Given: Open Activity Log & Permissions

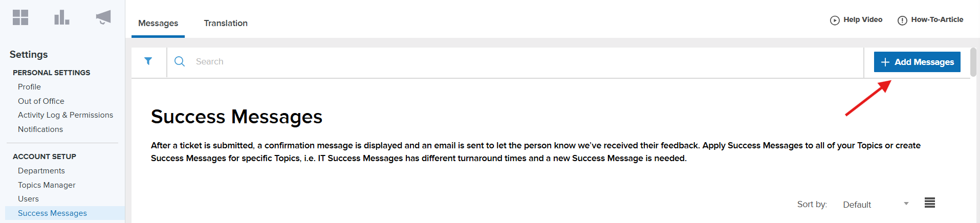Looking at the screenshot, I should [66, 115].
